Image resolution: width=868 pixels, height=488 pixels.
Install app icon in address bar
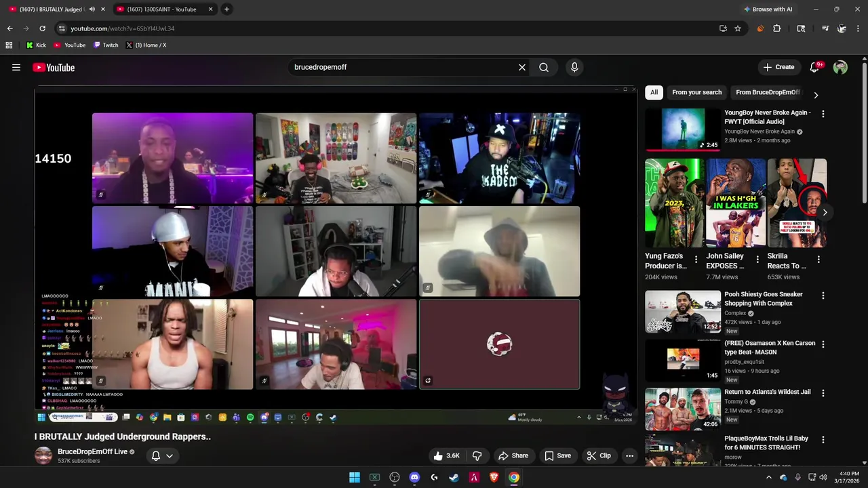[x=723, y=28]
